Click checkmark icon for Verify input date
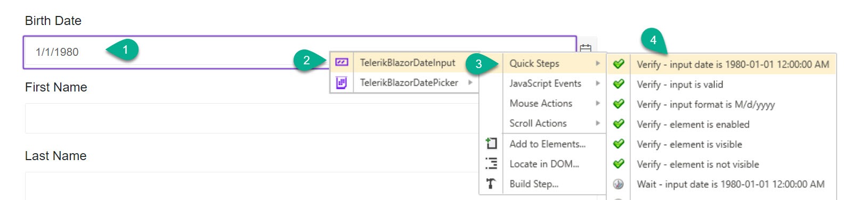 (x=618, y=64)
